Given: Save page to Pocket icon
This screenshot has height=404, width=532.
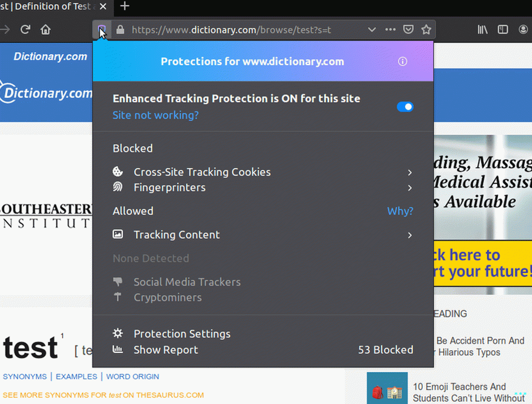Looking at the screenshot, I should coord(409,30).
